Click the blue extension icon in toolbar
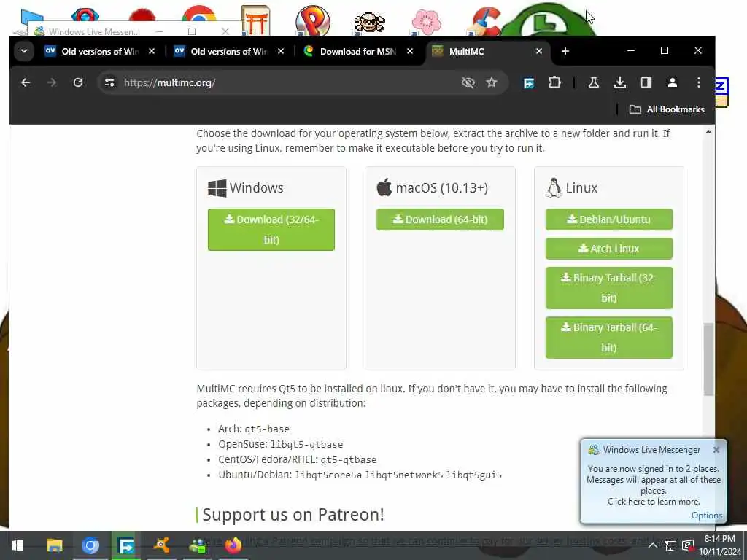 pyautogui.click(x=529, y=83)
